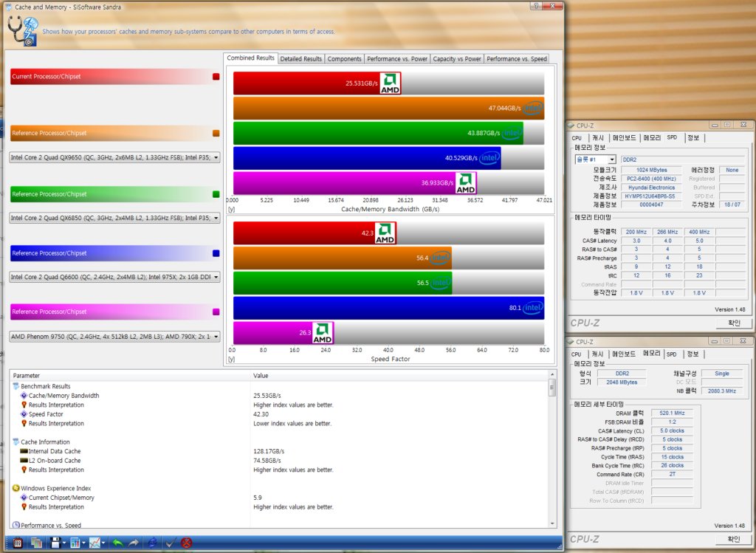Click the red Current Processor/Chipset swatch
Viewport: 756px width, 553px height.
tap(216, 76)
